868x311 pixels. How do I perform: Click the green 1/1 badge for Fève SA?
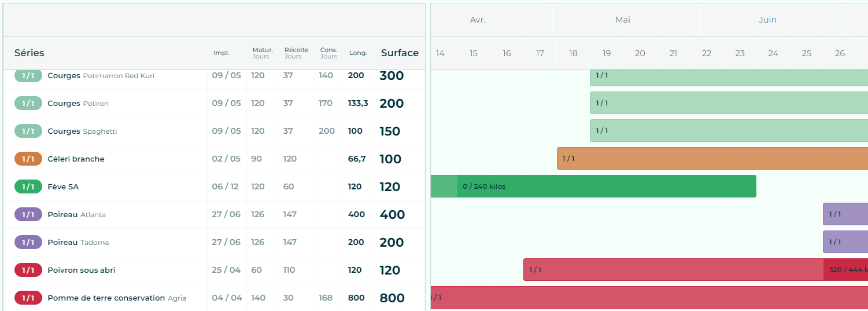coord(28,186)
